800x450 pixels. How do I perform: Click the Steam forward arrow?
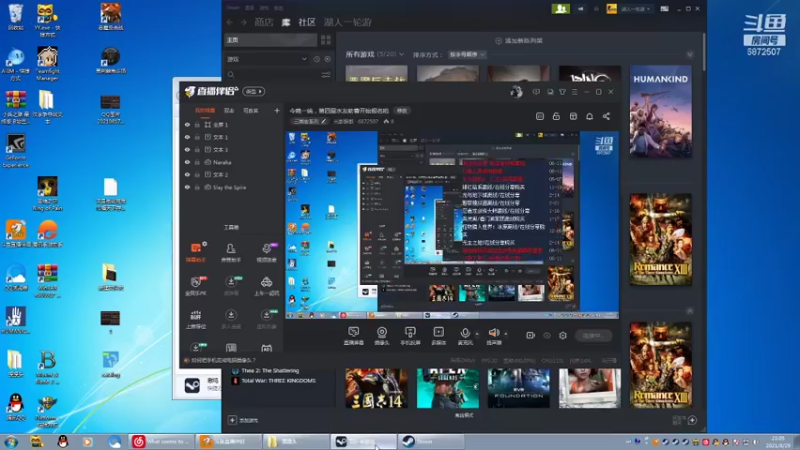click(x=243, y=22)
